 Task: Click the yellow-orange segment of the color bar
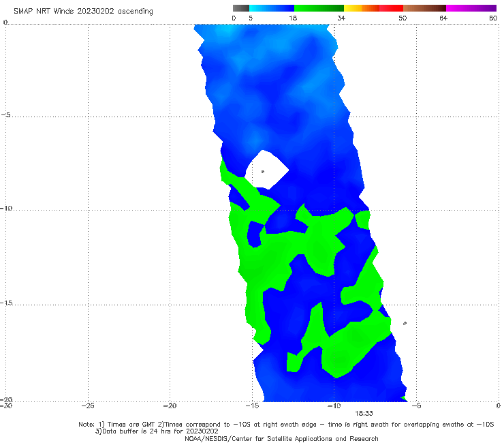pos(361,8)
